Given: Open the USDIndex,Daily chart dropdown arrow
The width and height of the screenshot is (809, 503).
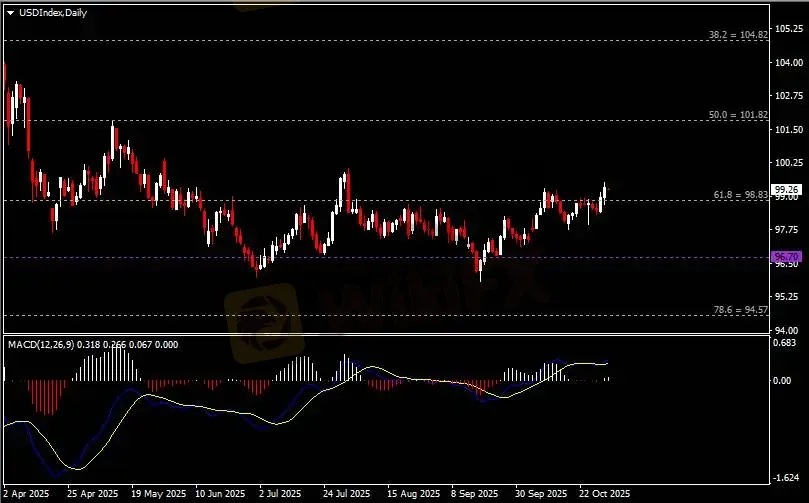Looking at the screenshot, I should click(11, 13).
